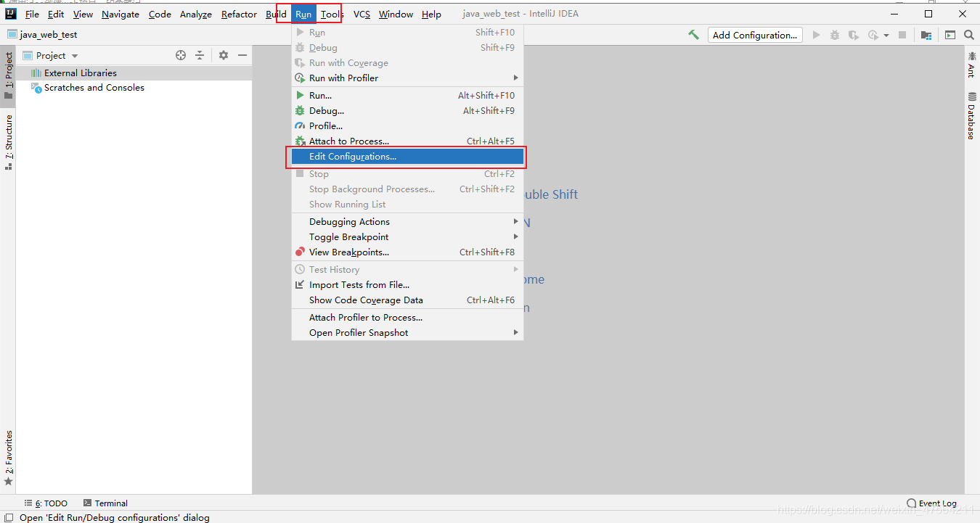Toggle the 7: Structure side tab

8,142
